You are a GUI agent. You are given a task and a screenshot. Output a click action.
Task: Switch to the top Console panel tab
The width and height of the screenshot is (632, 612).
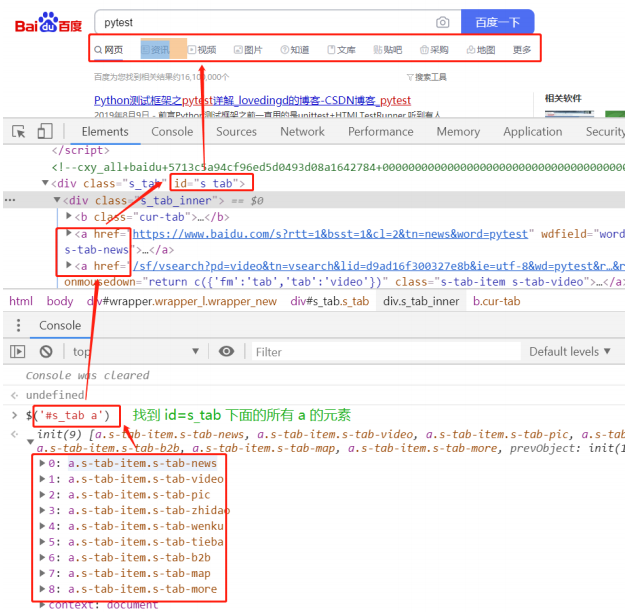tap(172, 131)
